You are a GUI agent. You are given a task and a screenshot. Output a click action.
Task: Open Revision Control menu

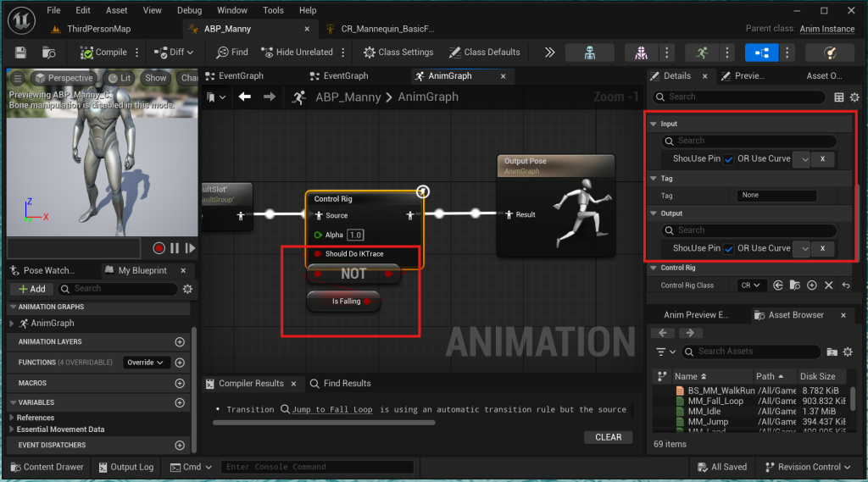tap(808, 467)
